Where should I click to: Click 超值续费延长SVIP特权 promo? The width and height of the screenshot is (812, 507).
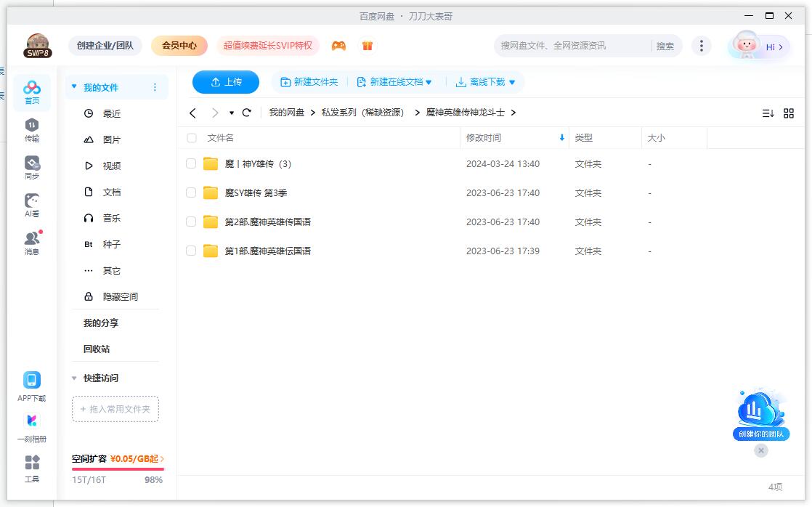pos(268,46)
